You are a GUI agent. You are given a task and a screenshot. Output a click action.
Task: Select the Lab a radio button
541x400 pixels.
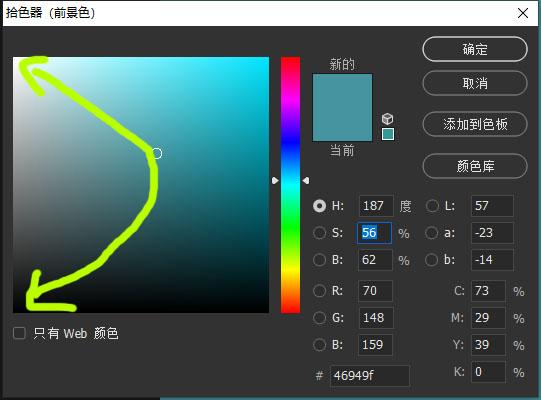[431, 233]
